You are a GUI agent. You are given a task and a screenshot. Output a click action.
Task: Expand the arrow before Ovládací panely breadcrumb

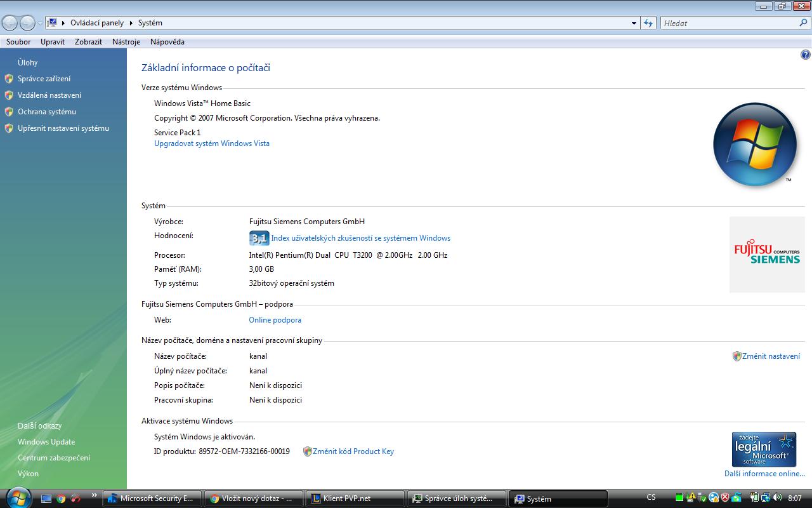[63, 23]
